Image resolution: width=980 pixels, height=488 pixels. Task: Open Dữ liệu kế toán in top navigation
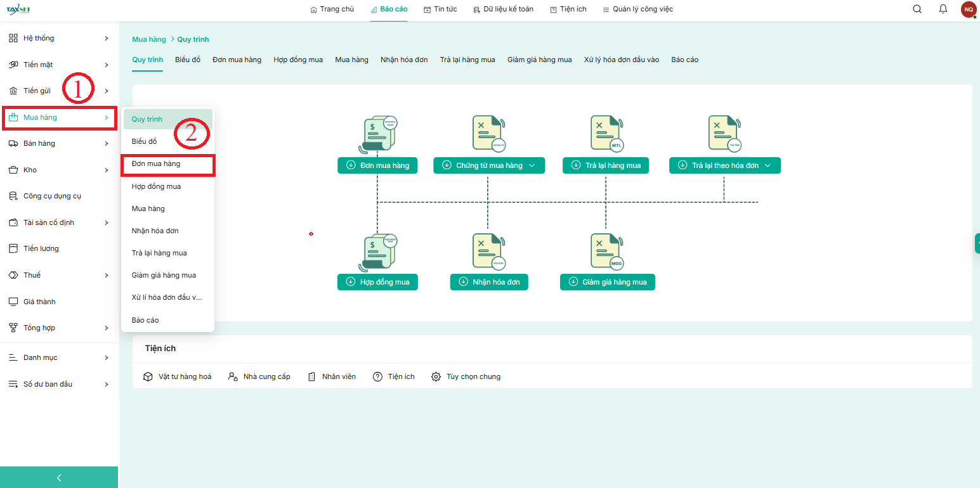coord(504,10)
